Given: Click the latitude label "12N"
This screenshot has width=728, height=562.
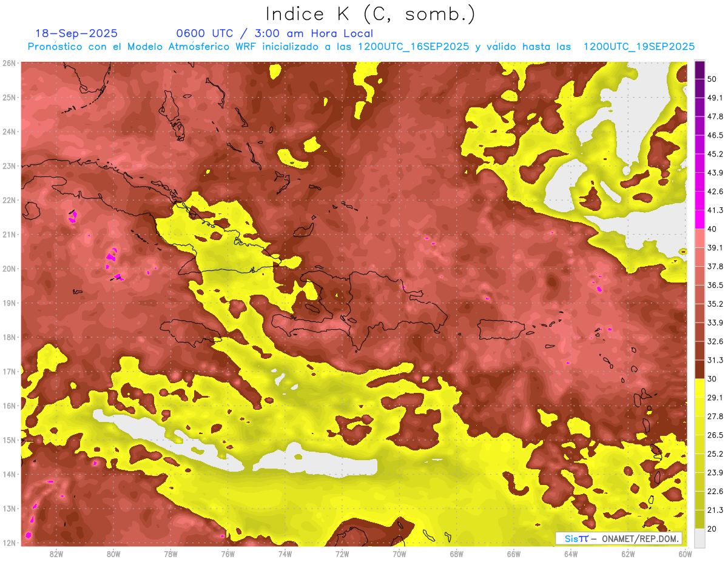Looking at the screenshot, I should [9, 543].
